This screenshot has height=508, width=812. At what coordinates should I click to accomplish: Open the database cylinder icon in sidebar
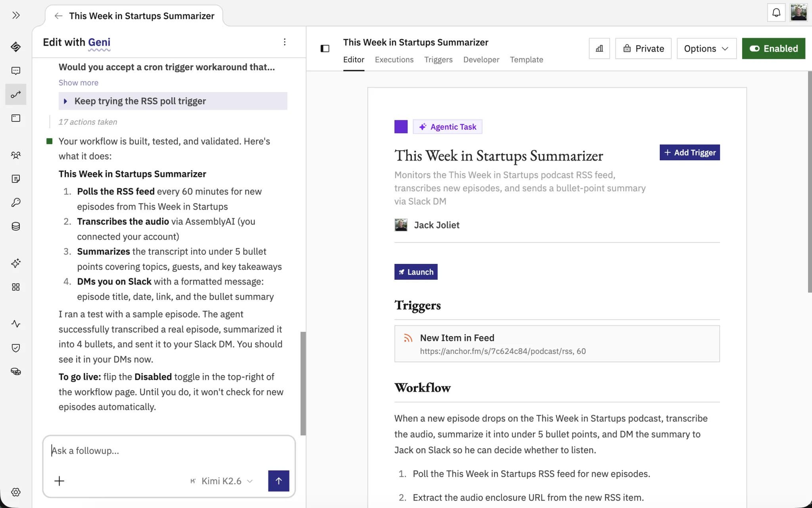tap(16, 226)
